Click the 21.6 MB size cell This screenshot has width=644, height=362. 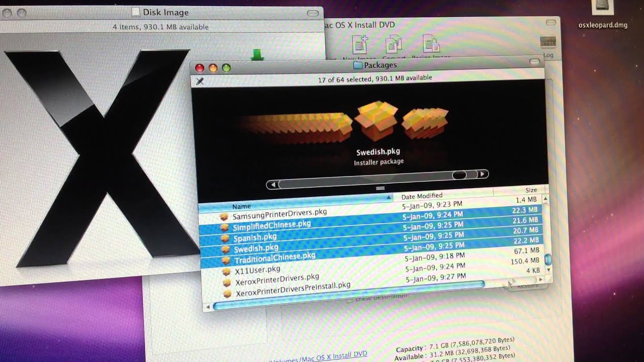point(525,220)
